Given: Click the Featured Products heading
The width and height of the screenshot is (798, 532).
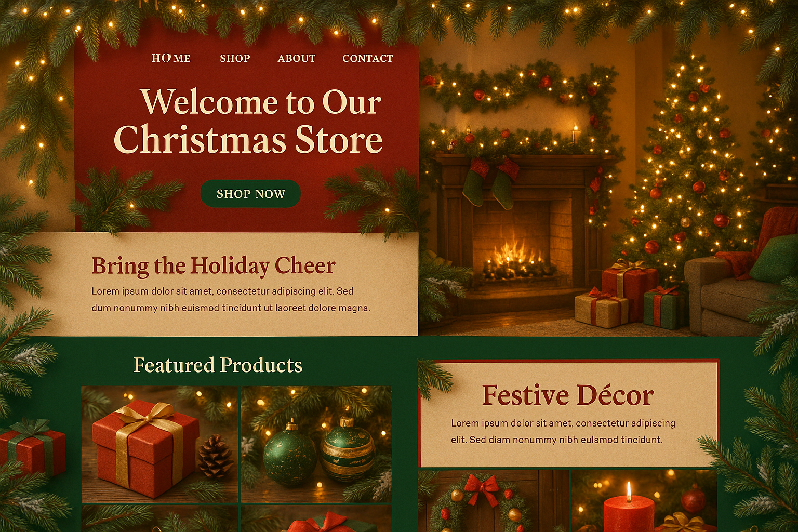Looking at the screenshot, I should pos(218,365).
